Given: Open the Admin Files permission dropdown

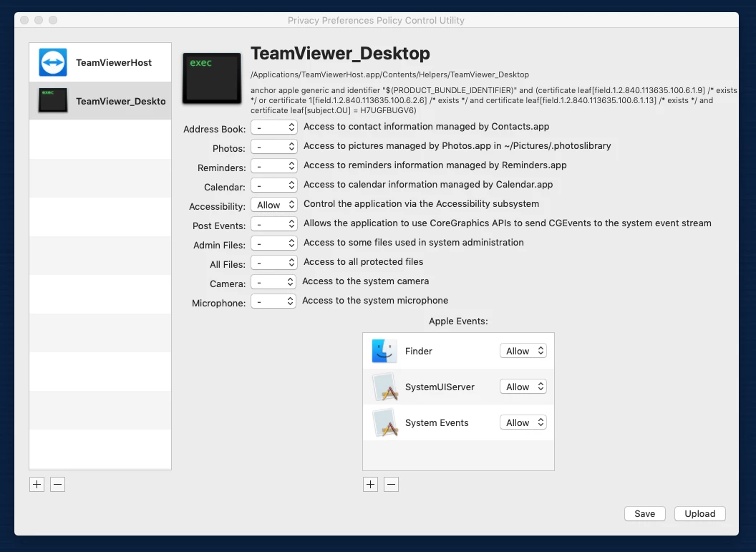Looking at the screenshot, I should [274, 243].
